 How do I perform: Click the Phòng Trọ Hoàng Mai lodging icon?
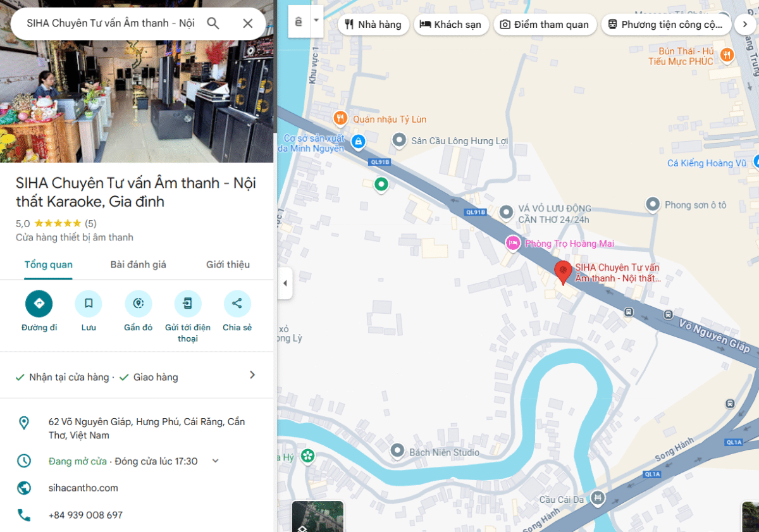514,243
